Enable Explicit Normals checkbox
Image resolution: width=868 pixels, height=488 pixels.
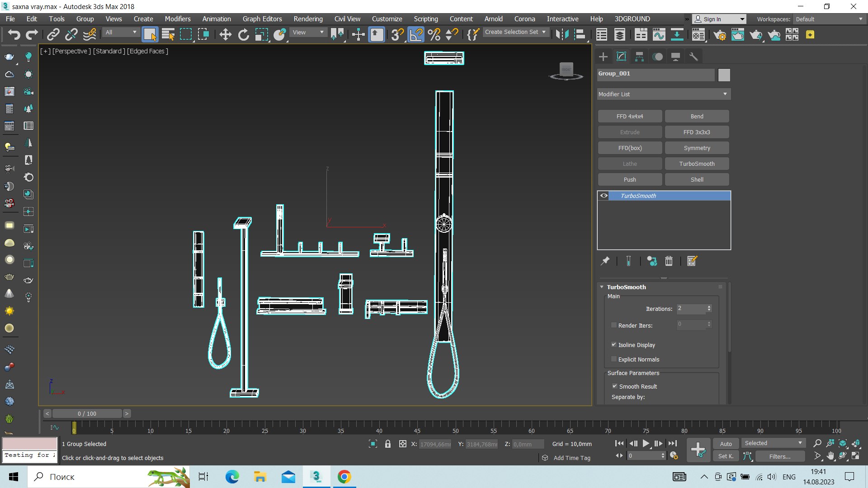coord(613,359)
